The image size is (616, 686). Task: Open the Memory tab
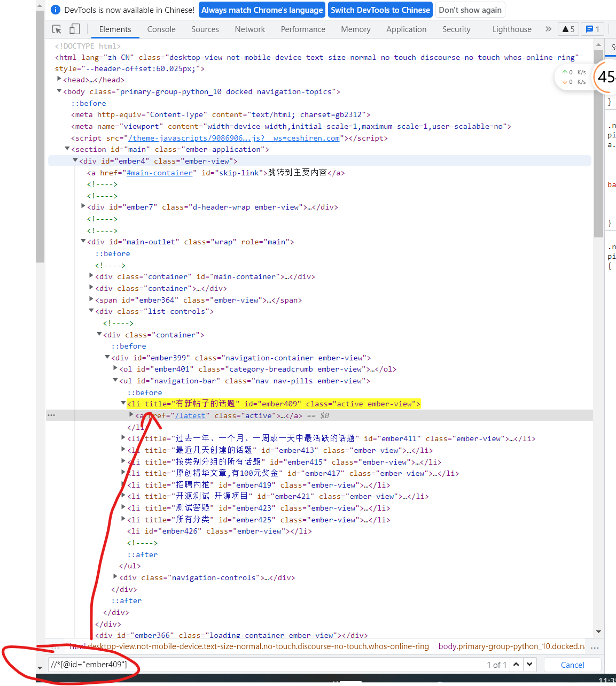356,29
